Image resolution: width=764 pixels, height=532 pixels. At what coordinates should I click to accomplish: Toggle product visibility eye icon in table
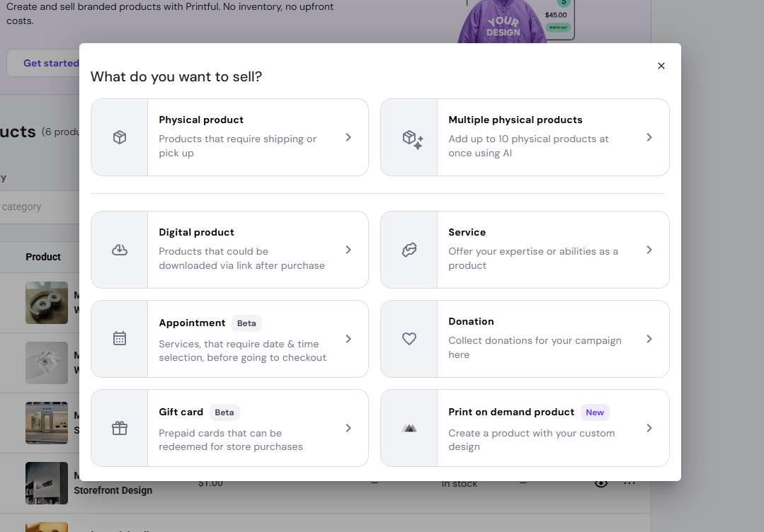click(x=601, y=484)
